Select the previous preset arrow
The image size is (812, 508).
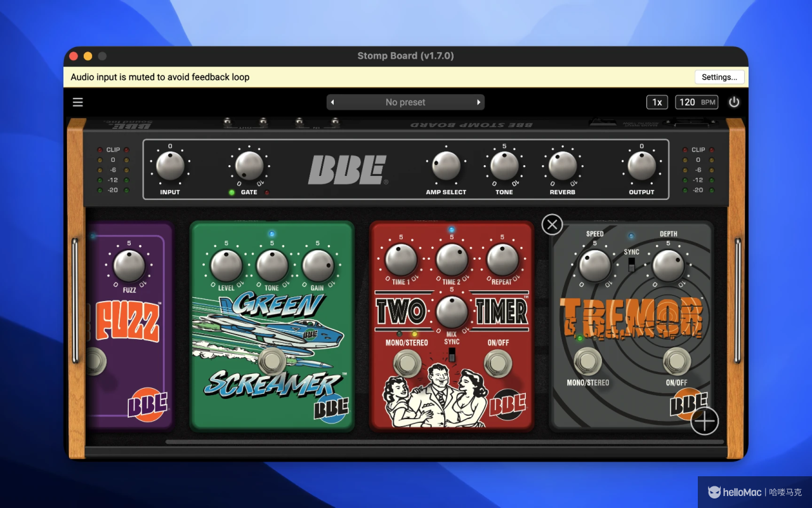pyautogui.click(x=332, y=102)
